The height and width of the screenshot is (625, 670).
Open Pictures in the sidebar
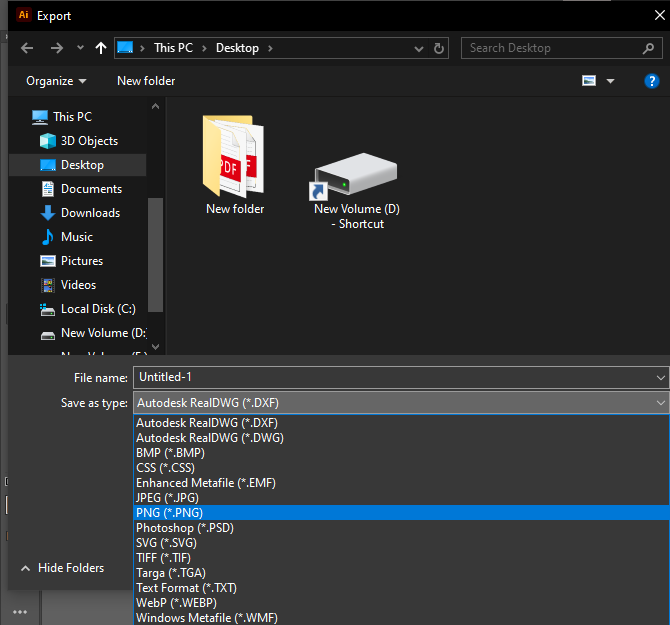pyautogui.click(x=72, y=261)
